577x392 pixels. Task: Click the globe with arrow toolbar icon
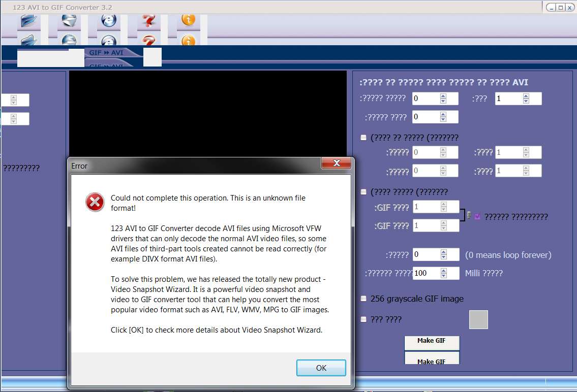pyautogui.click(x=69, y=20)
